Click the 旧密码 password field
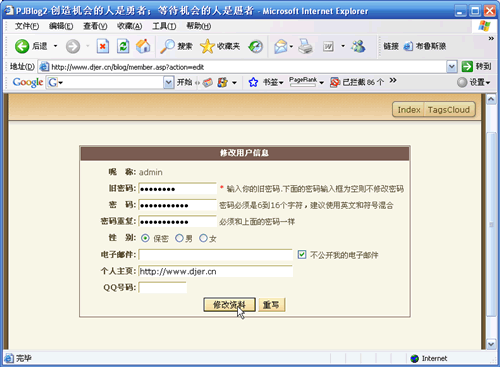 coord(178,189)
